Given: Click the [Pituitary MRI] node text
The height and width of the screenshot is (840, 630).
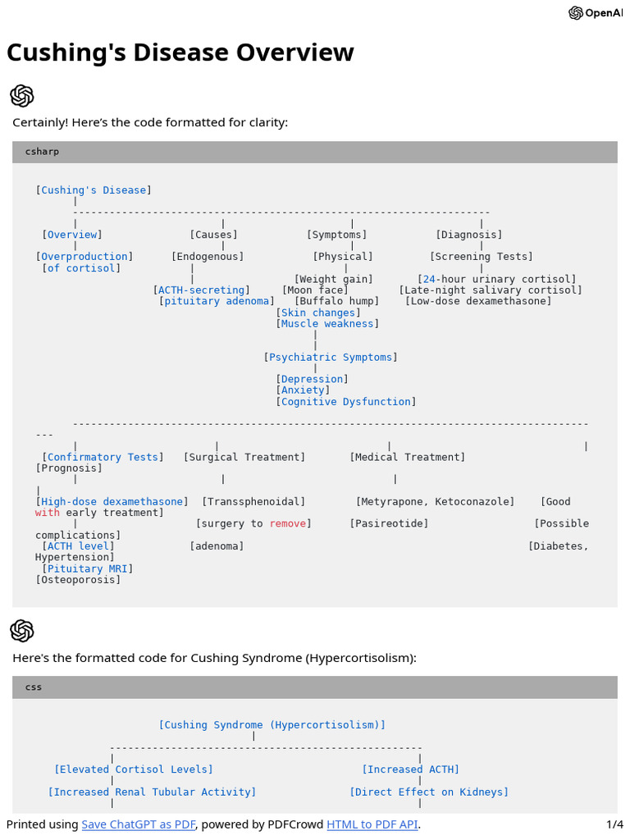Looking at the screenshot, I should pyautogui.click(x=88, y=568).
